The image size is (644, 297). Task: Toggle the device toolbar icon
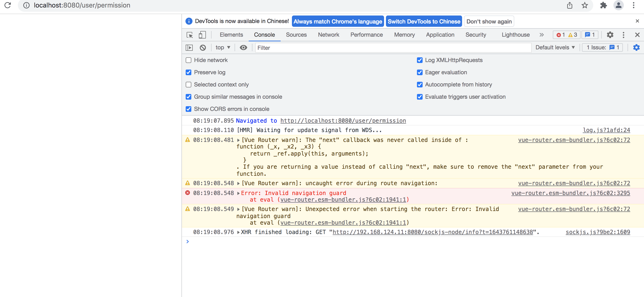(202, 35)
